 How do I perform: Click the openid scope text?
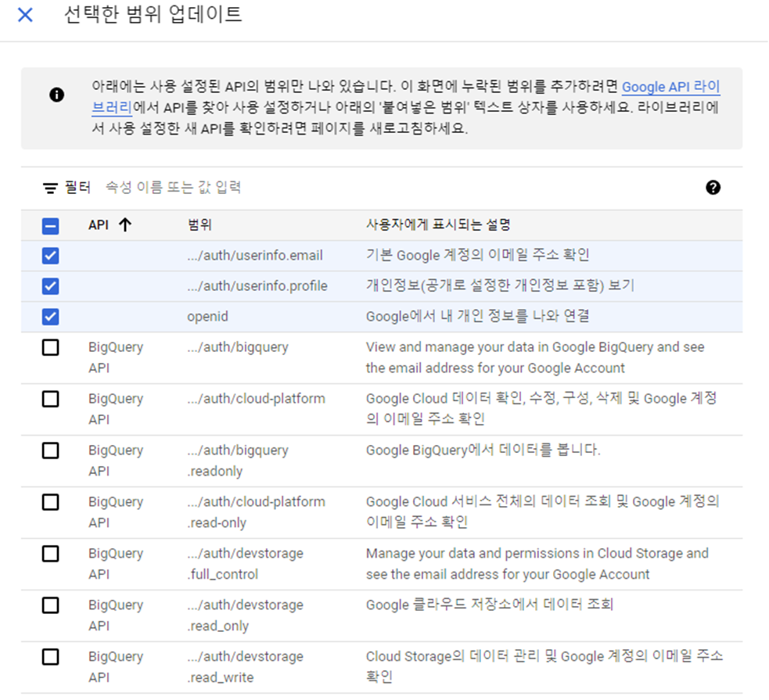click(207, 317)
